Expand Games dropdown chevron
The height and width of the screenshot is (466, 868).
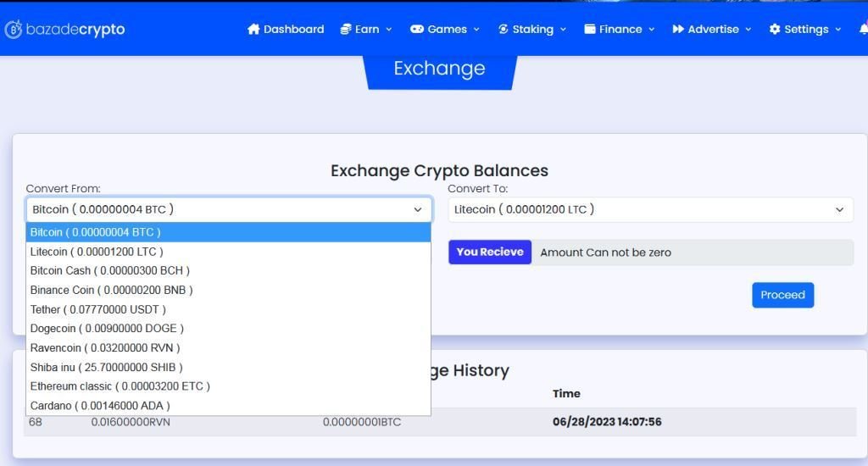(476, 30)
